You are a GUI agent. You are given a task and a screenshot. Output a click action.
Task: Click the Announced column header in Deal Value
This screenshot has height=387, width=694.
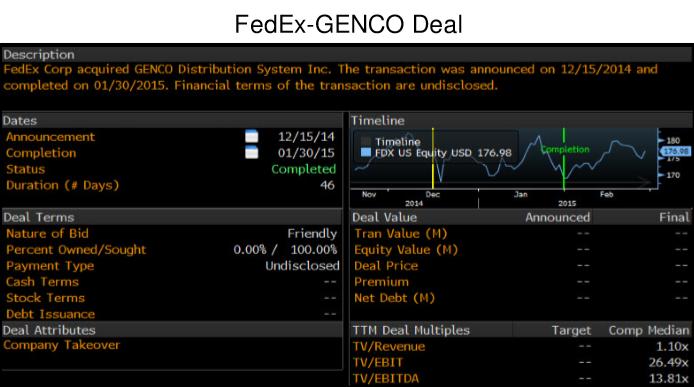pyautogui.click(x=558, y=217)
